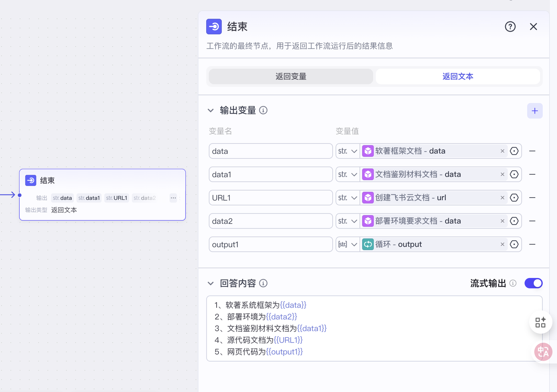557x392 pixels.
Task: Clear the 循环 - output value
Action: click(502, 244)
